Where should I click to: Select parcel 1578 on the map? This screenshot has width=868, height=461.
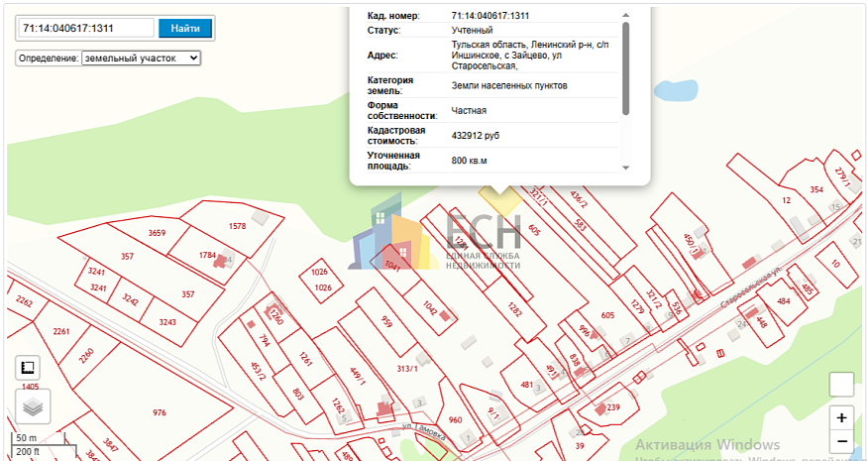pos(237,226)
